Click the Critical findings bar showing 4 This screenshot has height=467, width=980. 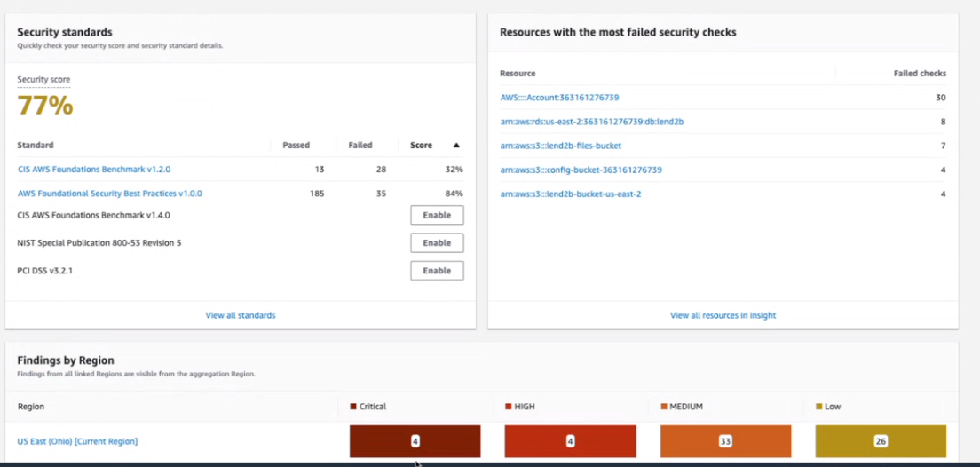(415, 441)
